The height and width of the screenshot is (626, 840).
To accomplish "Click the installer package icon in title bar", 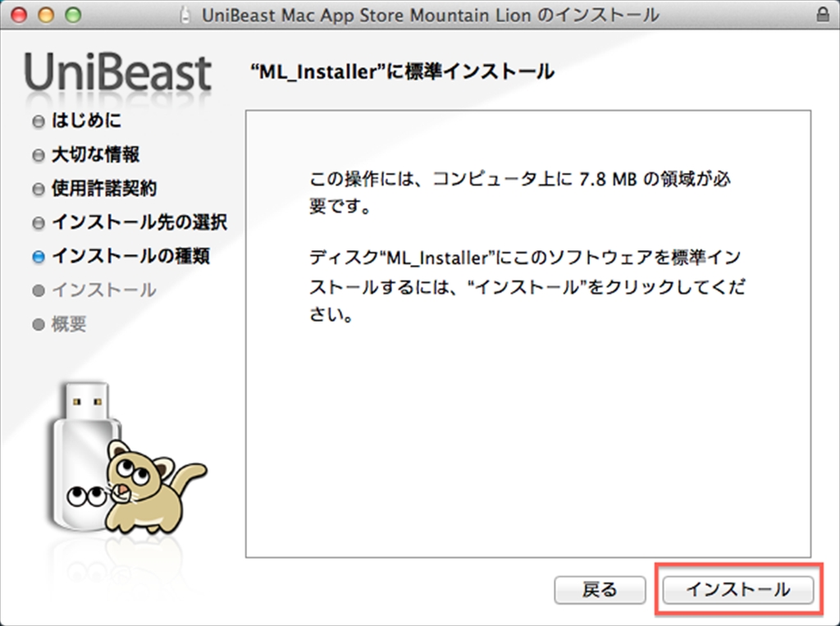I will coord(185,15).
